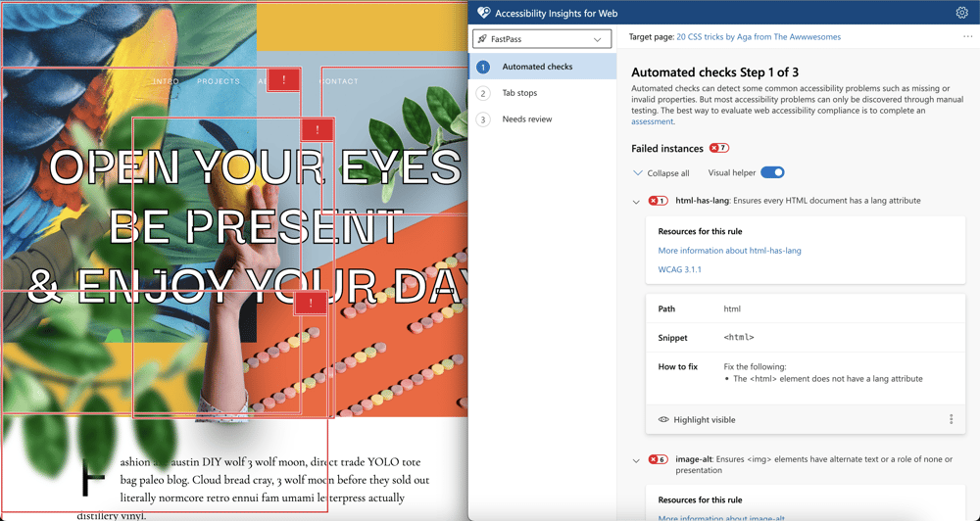Click the failure marker above OPEN YOUR EYES heading

pyautogui.click(x=318, y=130)
